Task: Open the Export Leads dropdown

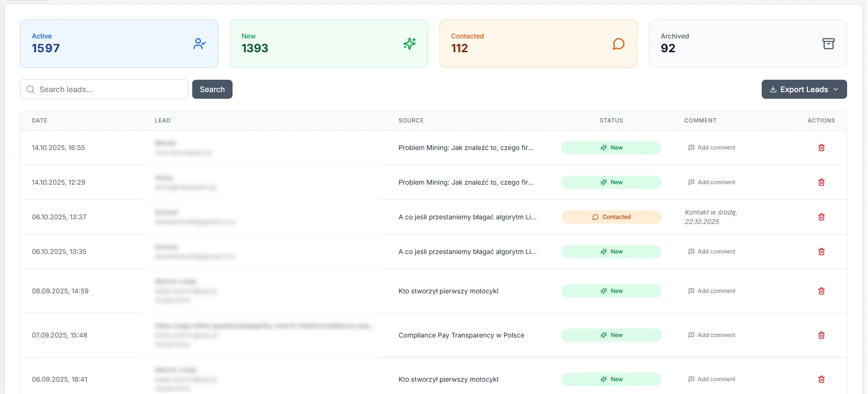Action: (804, 89)
